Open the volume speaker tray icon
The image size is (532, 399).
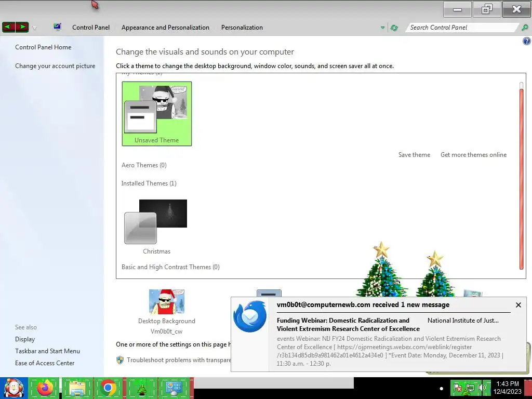pyautogui.click(x=482, y=388)
